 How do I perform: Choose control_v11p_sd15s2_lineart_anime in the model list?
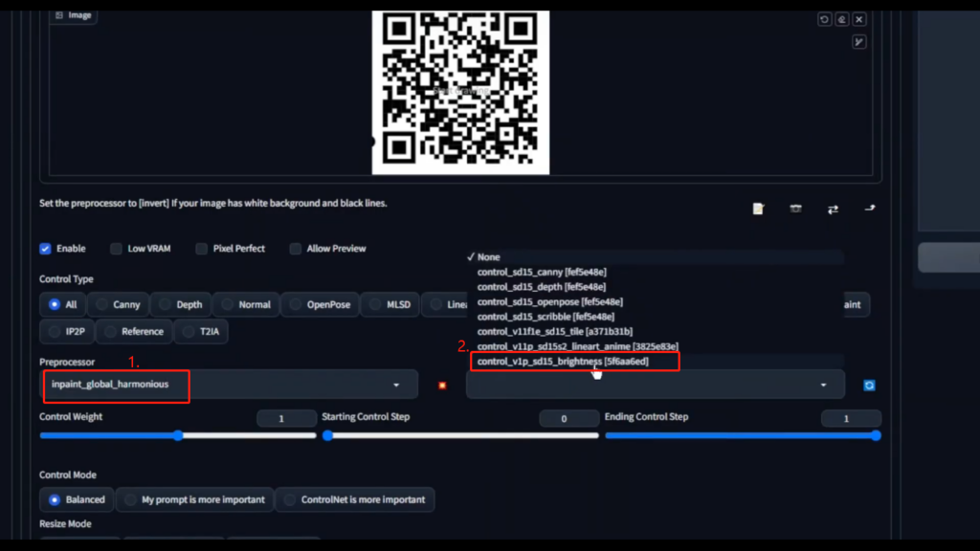[655, 346]
